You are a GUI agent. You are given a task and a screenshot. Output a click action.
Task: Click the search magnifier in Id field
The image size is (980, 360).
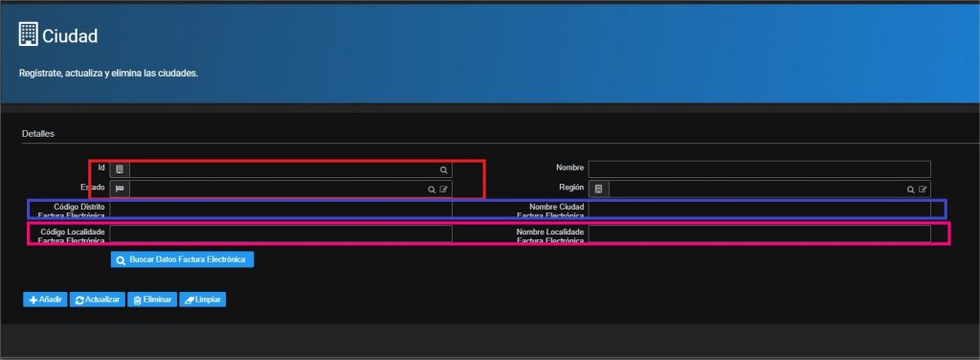[x=443, y=170]
